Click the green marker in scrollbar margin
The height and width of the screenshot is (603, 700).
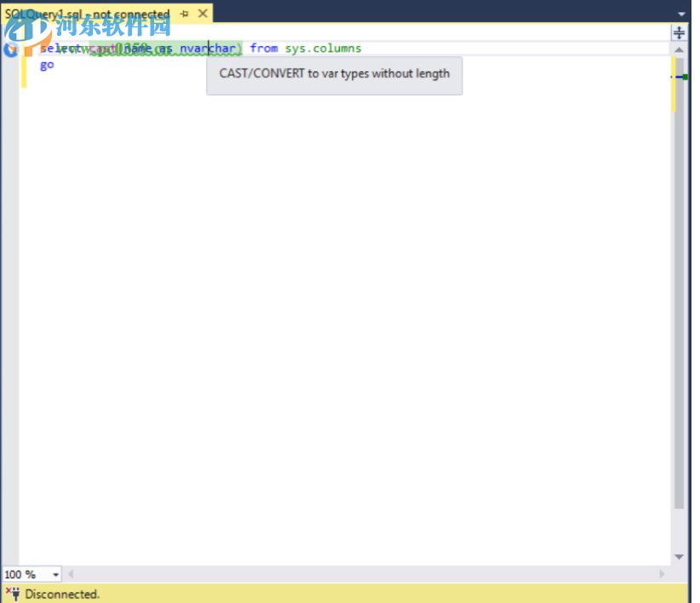click(x=685, y=78)
